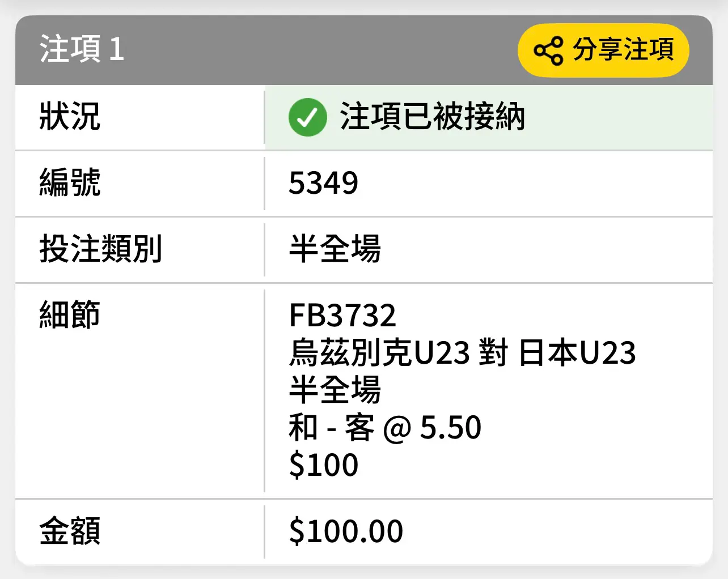
Task: Click the 編號 reference number label
Action: pyautogui.click(x=70, y=182)
